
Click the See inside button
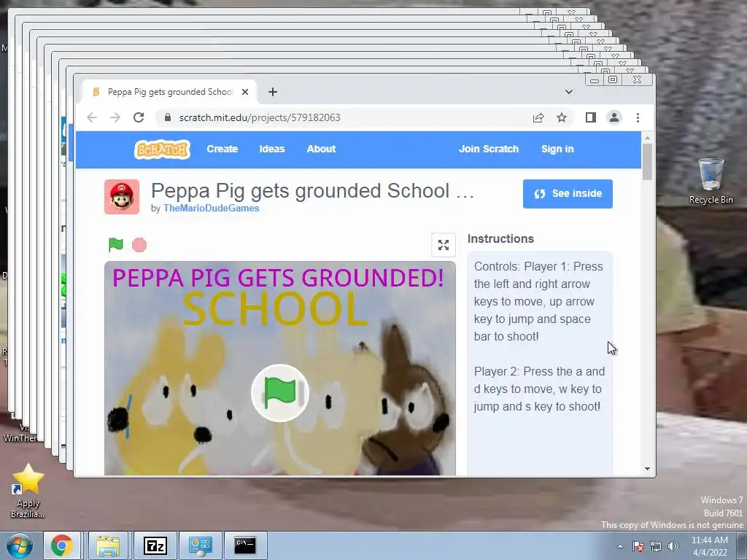click(568, 194)
